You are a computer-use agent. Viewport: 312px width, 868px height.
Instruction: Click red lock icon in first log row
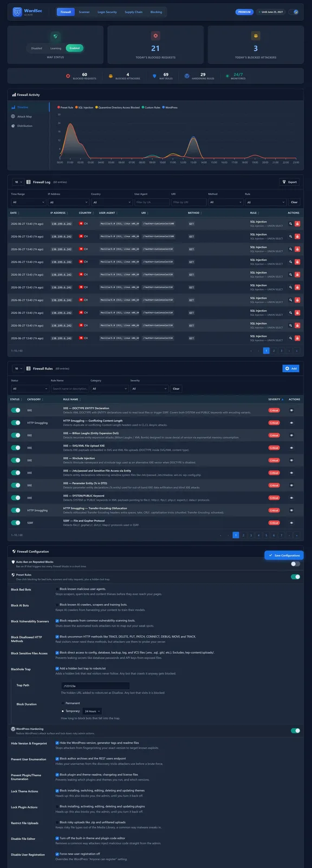point(297,224)
